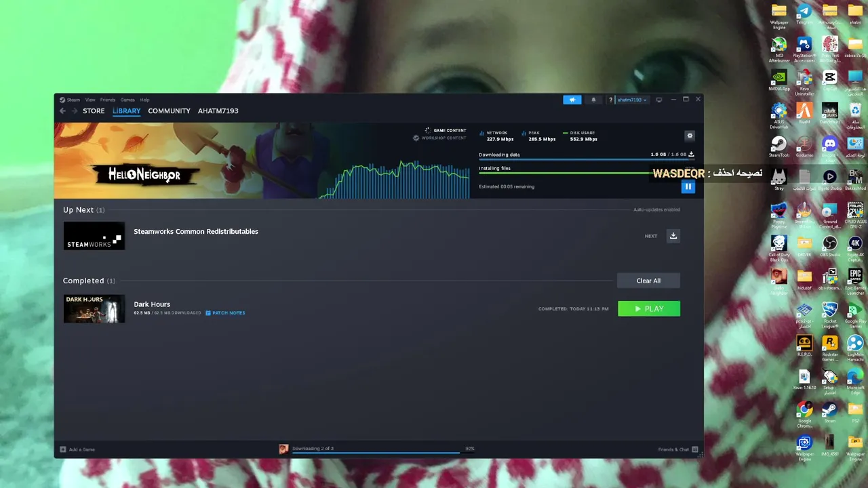
Task: Pause the Hello Neighbor download
Action: click(x=688, y=186)
